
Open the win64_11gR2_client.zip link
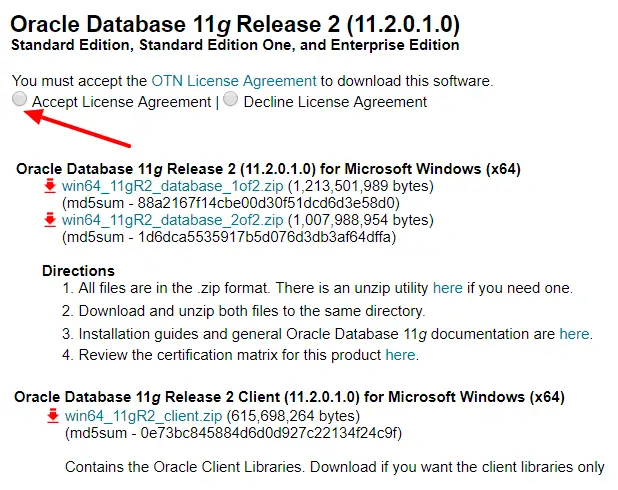click(x=144, y=416)
